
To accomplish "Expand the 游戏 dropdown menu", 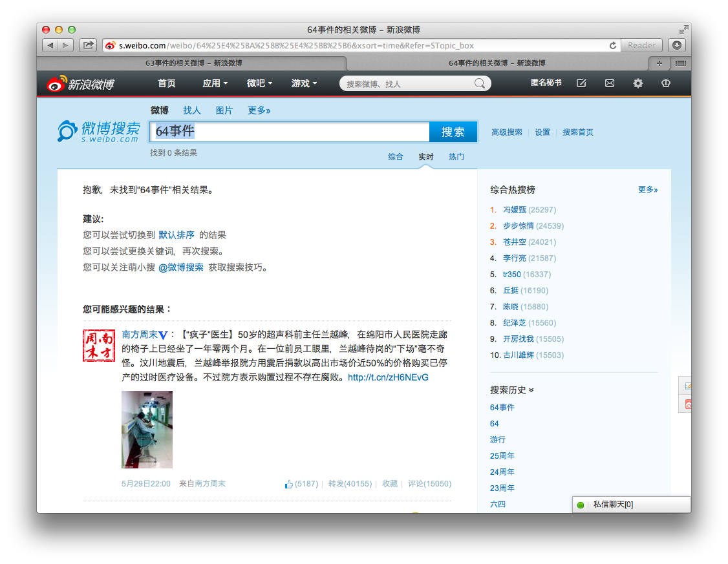I will (x=304, y=83).
